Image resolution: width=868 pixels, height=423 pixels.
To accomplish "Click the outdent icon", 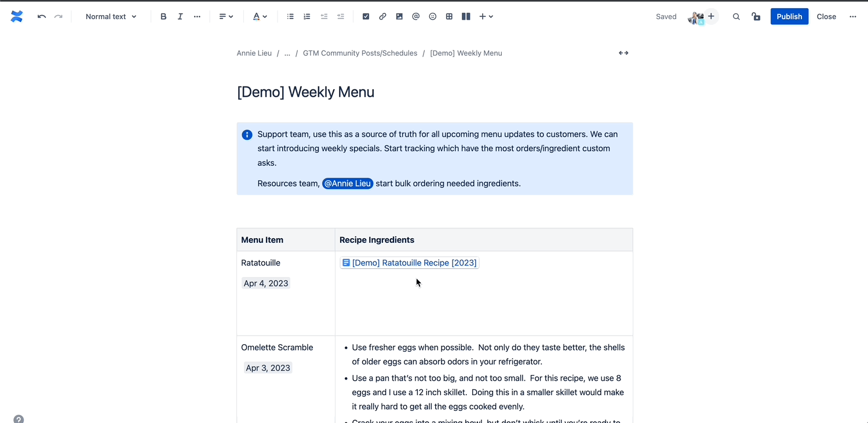I will pos(324,17).
